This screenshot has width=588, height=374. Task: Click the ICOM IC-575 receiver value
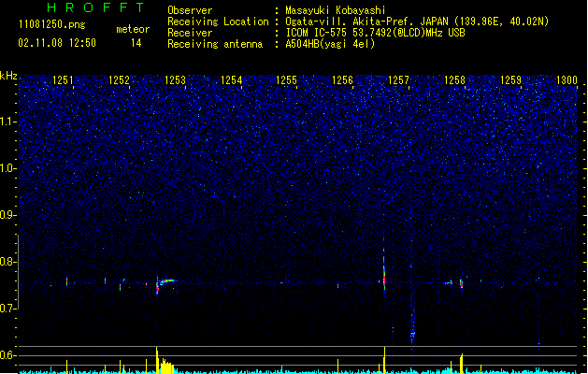click(375, 33)
